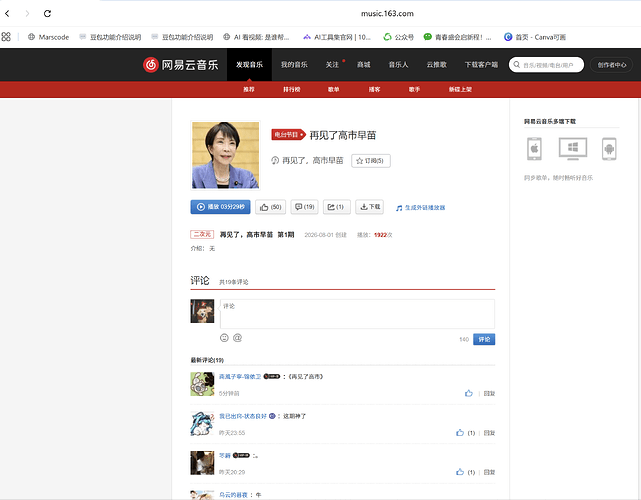Open the 云推歌 nav tab
This screenshot has width=641, height=500.
point(437,65)
